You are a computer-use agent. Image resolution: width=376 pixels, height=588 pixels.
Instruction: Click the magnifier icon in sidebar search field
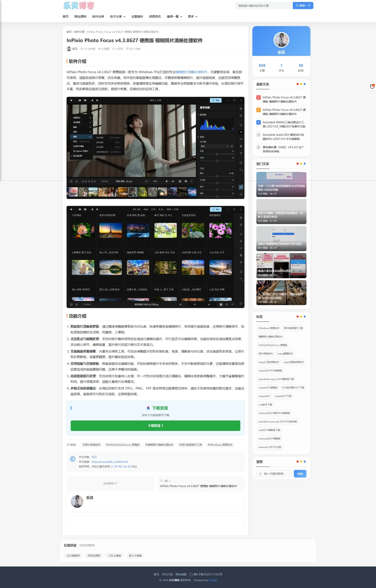click(260, 474)
